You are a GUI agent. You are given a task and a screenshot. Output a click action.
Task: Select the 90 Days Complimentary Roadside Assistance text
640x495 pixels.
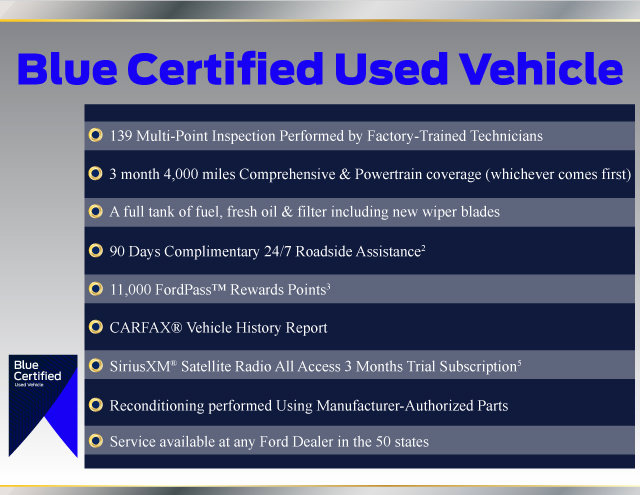267,251
